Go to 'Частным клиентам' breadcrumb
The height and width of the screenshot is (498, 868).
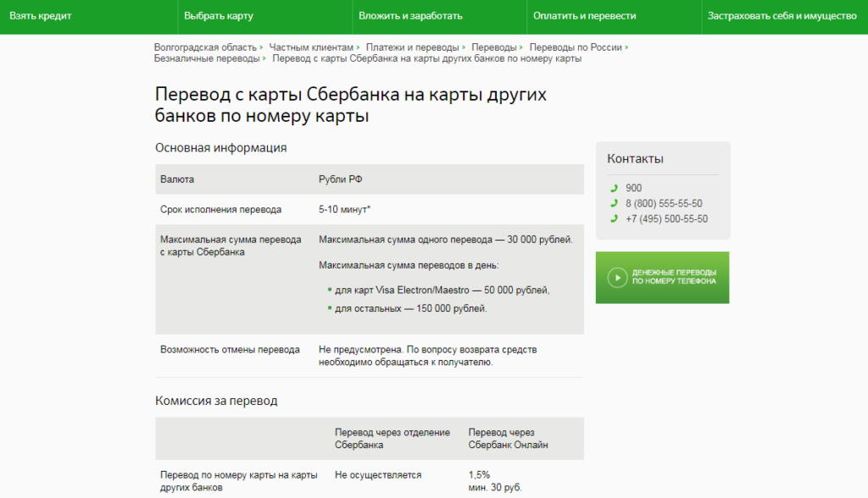[x=311, y=47]
